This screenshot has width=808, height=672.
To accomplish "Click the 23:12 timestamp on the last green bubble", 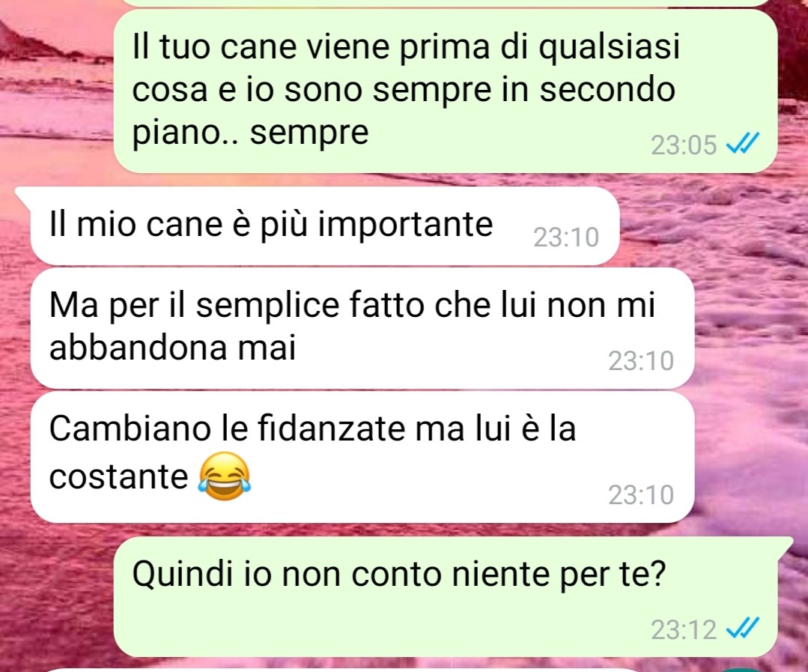I will point(684,630).
